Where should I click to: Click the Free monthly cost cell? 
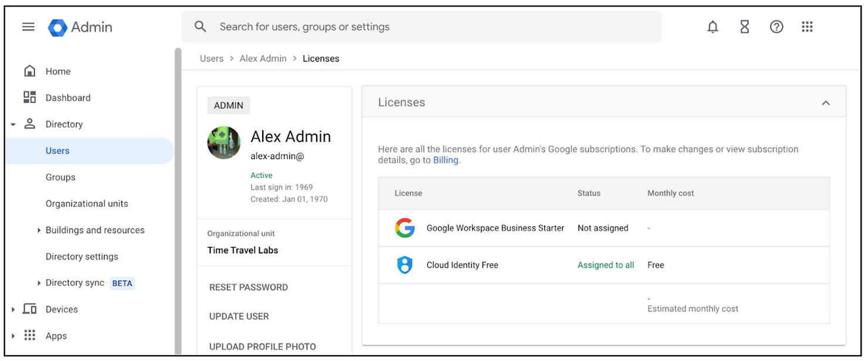656,265
